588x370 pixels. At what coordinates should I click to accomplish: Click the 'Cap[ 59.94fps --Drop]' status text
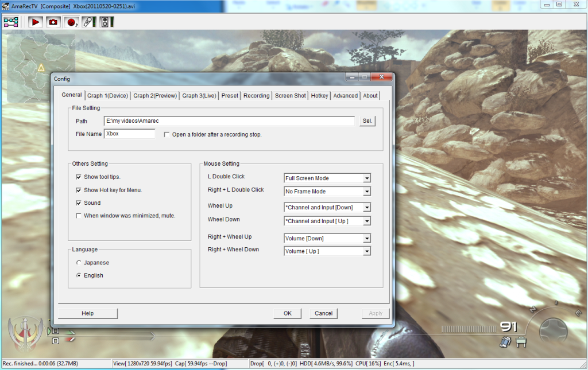[x=201, y=364]
